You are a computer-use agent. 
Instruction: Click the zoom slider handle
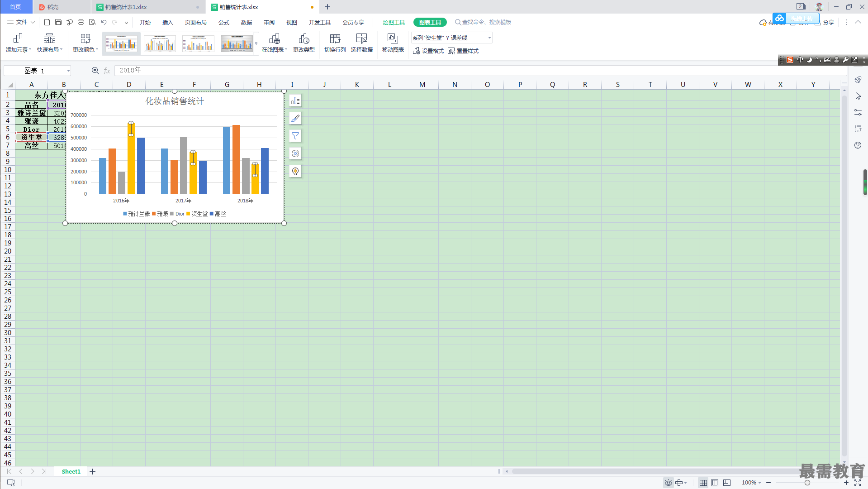[x=807, y=483]
